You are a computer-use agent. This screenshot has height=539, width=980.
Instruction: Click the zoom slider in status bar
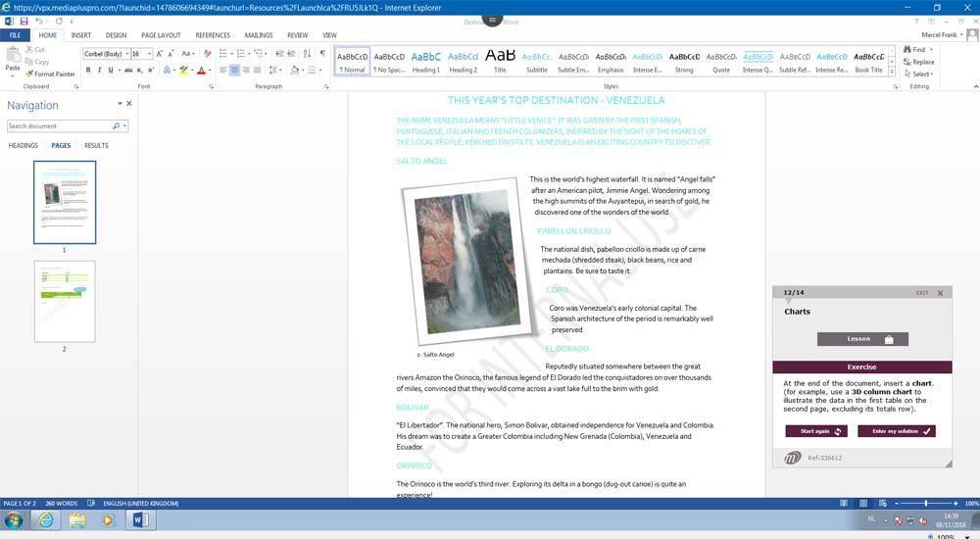pos(926,504)
